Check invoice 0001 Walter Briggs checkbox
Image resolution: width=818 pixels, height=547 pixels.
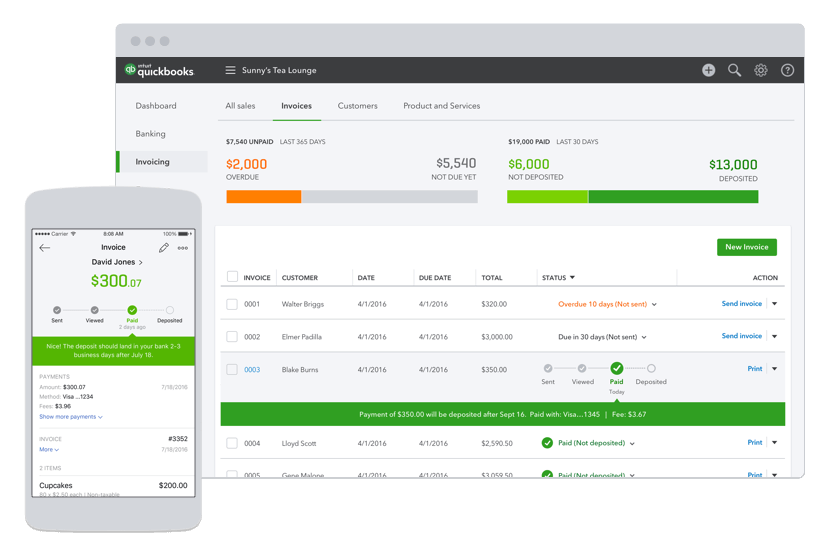[232, 304]
